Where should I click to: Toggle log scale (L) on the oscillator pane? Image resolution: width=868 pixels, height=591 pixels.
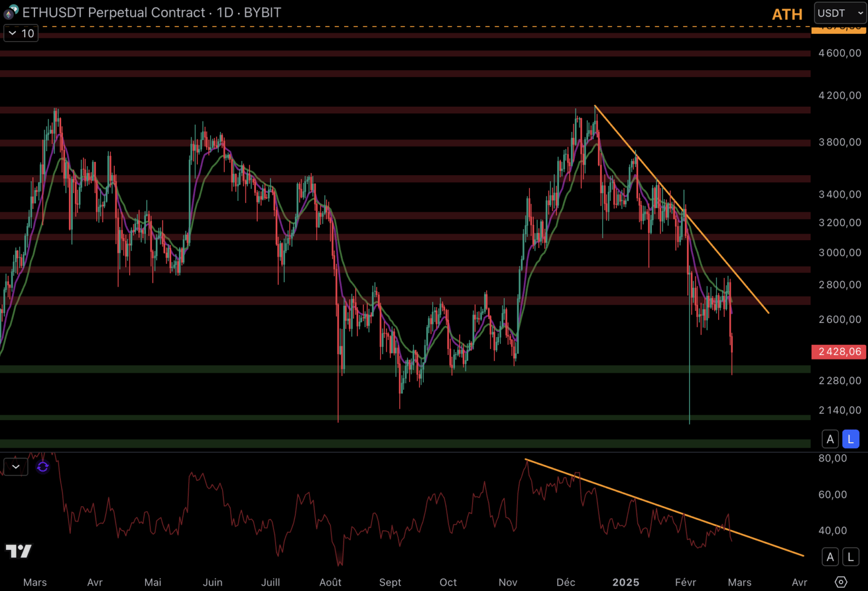tap(850, 557)
